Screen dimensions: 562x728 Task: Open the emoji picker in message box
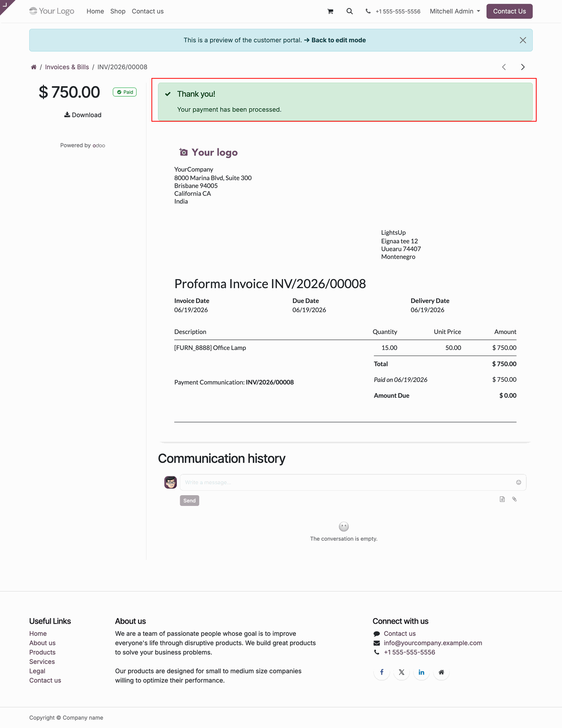[x=518, y=482]
